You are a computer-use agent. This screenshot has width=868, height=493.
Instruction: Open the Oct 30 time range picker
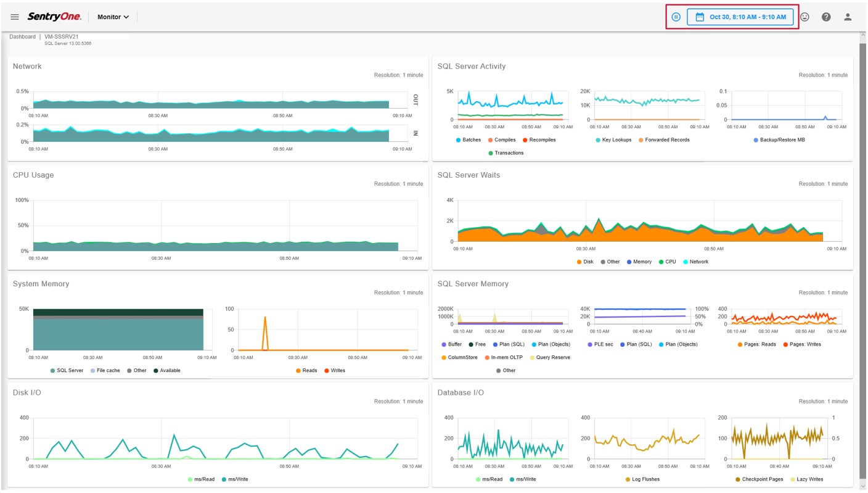[740, 17]
